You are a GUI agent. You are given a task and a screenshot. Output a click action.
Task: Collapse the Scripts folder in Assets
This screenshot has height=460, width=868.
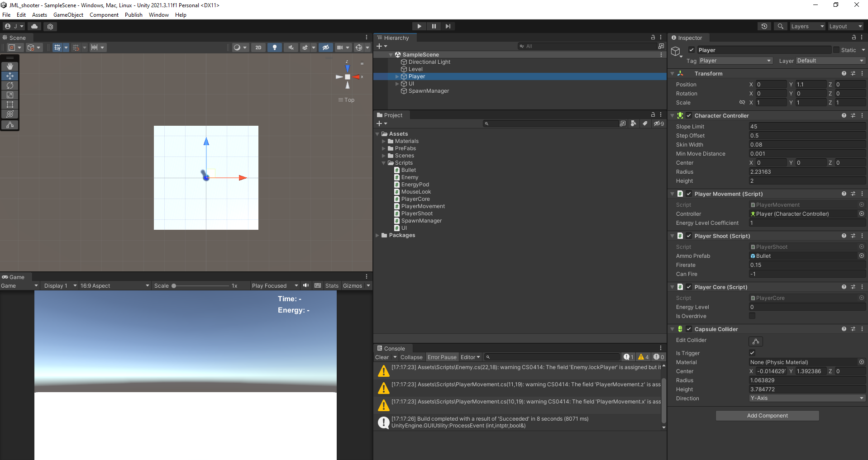pyautogui.click(x=384, y=162)
